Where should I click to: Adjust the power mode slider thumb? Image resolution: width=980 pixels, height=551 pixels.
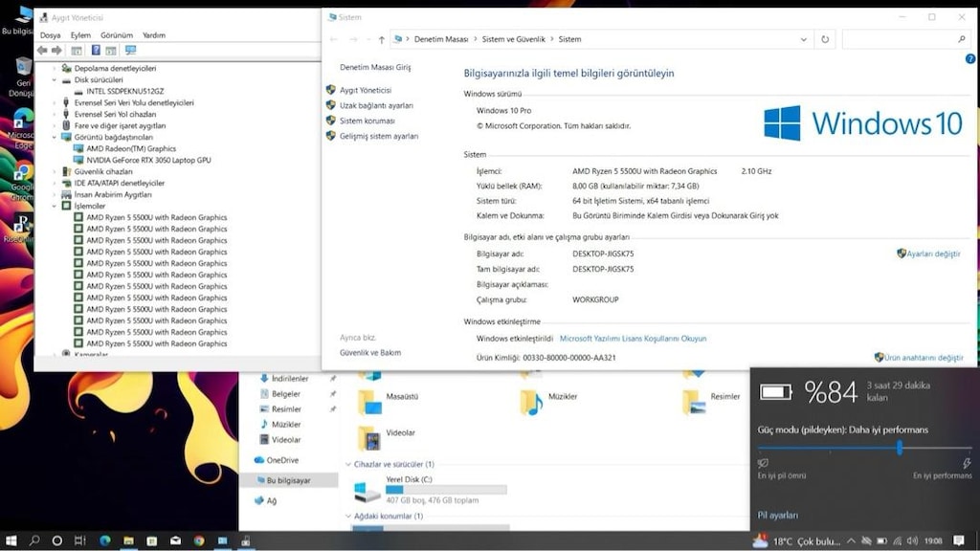coord(900,448)
